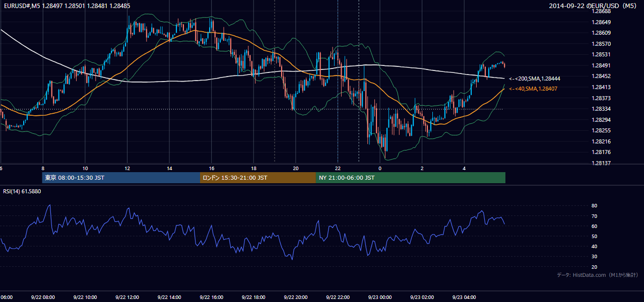This screenshot has height=302, width=644.
Task: Select the RSI scale value 40
Action: (x=595, y=246)
